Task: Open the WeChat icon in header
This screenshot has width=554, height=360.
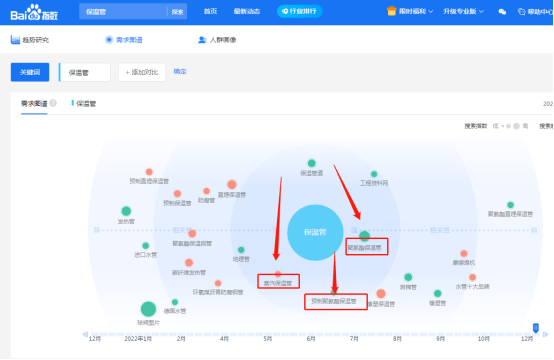Action: coord(502,12)
